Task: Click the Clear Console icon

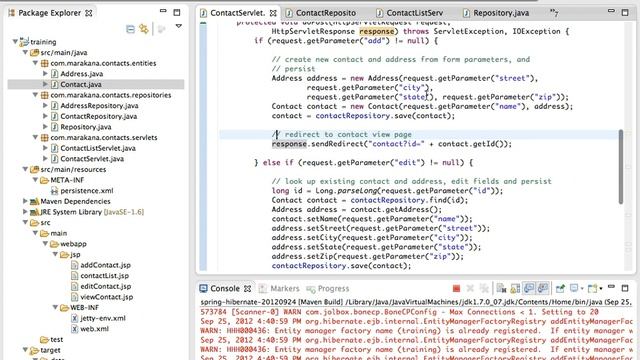Action: pos(501,289)
